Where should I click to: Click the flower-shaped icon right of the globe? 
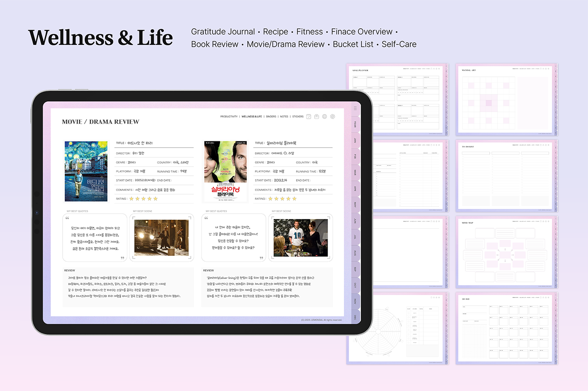(x=333, y=117)
